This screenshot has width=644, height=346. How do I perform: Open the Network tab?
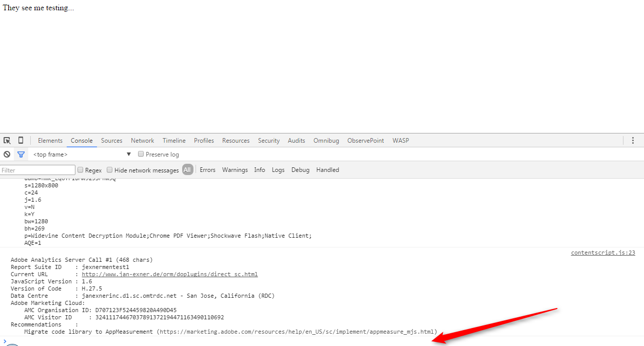[142, 141]
